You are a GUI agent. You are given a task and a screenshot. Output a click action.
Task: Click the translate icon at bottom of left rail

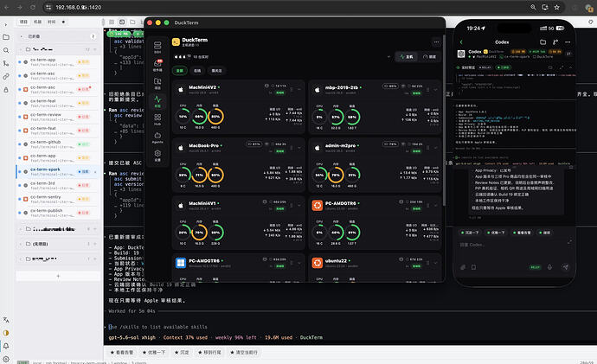[x=6, y=320]
